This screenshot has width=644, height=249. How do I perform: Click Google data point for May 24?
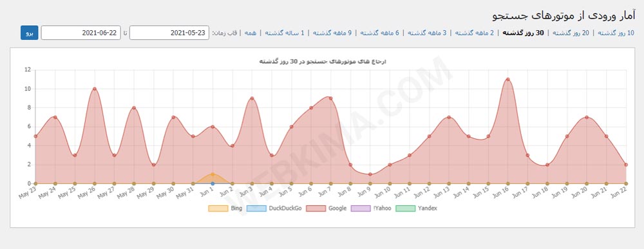click(55, 117)
